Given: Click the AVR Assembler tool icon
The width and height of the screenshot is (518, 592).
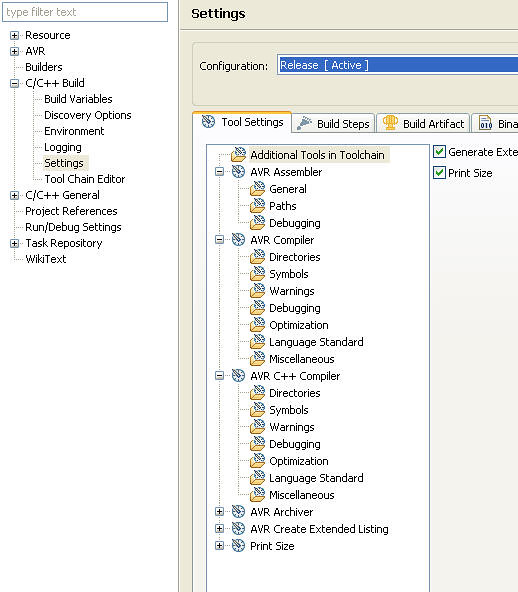Looking at the screenshot, I should [238, 172].
